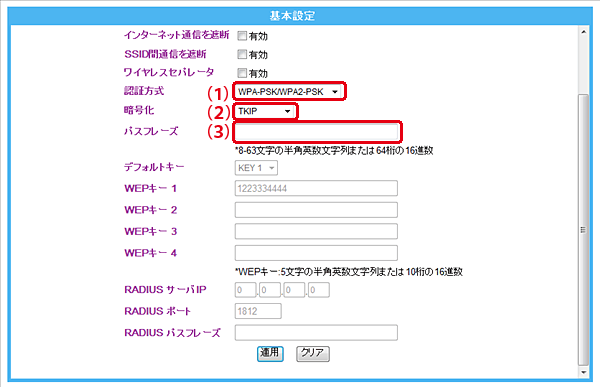Click the WEPキー 4 input field
The height and width of the screenshot is (387, 600).
tap(316, 253)
